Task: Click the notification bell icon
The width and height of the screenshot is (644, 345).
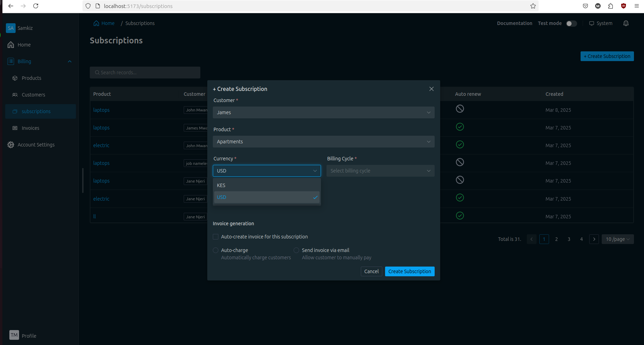Action: (626, 23)
